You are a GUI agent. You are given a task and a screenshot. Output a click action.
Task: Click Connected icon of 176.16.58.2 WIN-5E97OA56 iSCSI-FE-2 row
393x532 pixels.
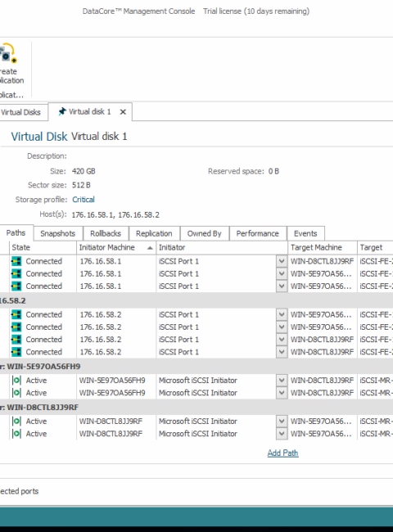[16, 327]
